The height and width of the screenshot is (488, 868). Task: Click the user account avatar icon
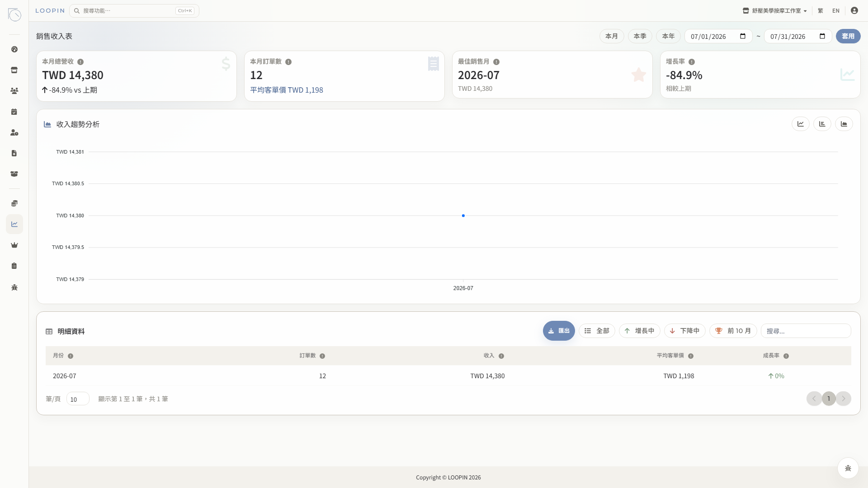[x=854, y=10]
